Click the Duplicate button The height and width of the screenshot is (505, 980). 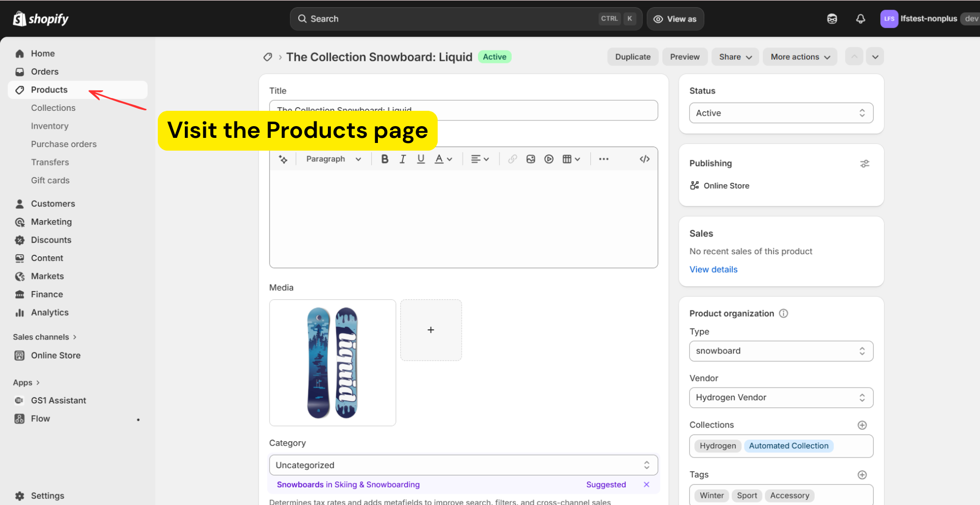[x=633, y=57]
